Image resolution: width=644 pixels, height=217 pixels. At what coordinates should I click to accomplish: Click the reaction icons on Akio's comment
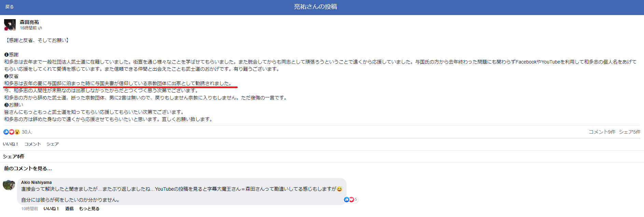tap(349, 200)
